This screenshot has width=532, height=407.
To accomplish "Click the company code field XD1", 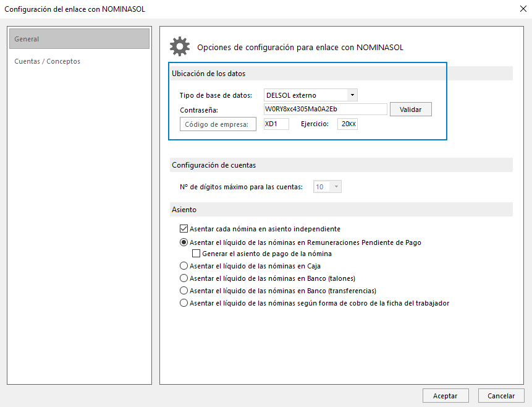I will click(276, 124).
